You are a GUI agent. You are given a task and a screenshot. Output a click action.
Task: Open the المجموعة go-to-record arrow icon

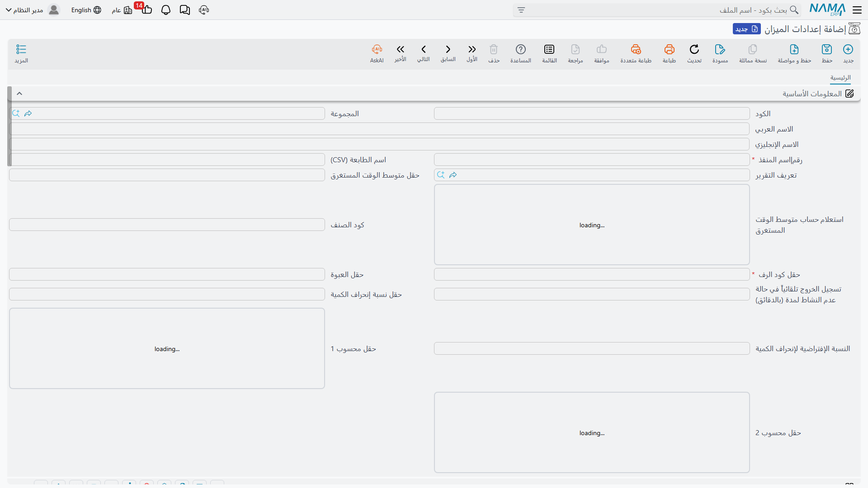point(28,113)
